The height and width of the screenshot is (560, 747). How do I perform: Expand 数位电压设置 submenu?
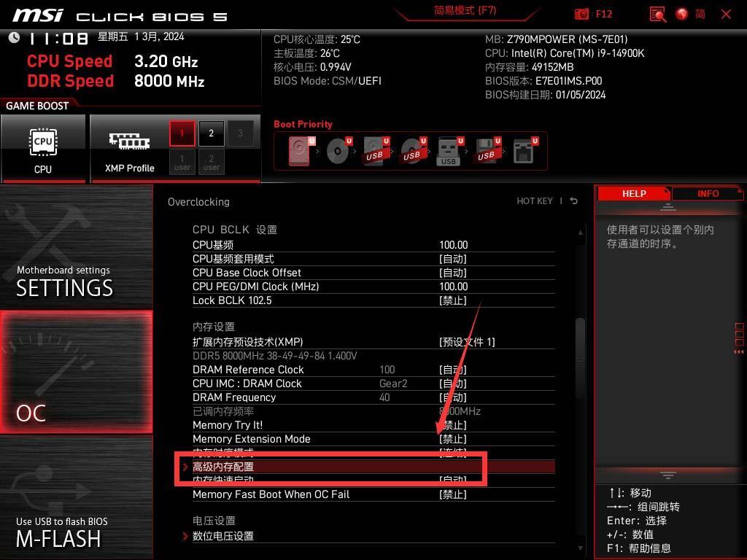(368, 536)
